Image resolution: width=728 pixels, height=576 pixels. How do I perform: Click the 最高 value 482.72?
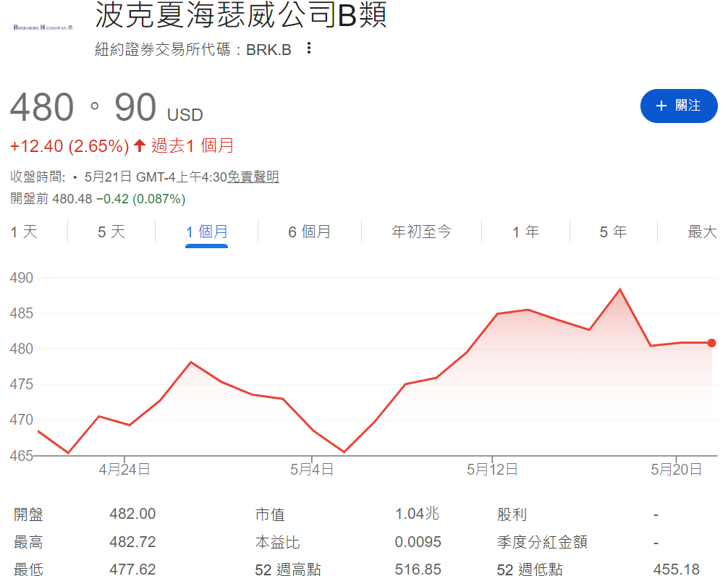click(132, 542)
